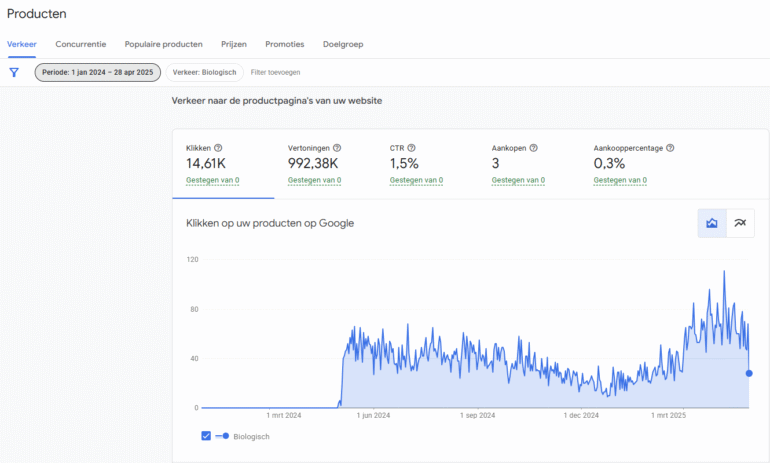This screenshot has height=463, width=770.
Task: Open help icon next to Klikken
Action: pyautogui.click(x=218, y=148)
